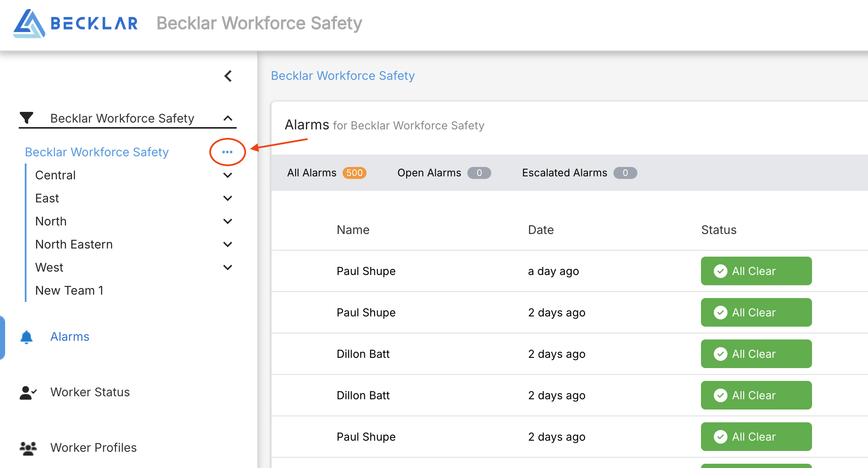Switch to the All Alarms tab
868x468 pixels.
pos(327,173)
